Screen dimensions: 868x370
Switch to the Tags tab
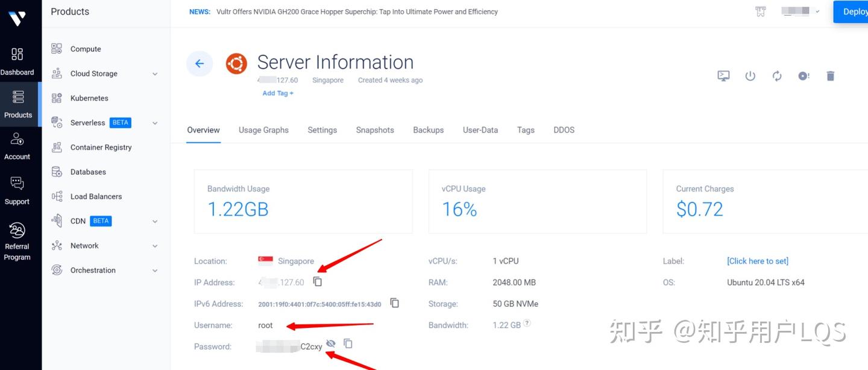(x=526, y=130)
